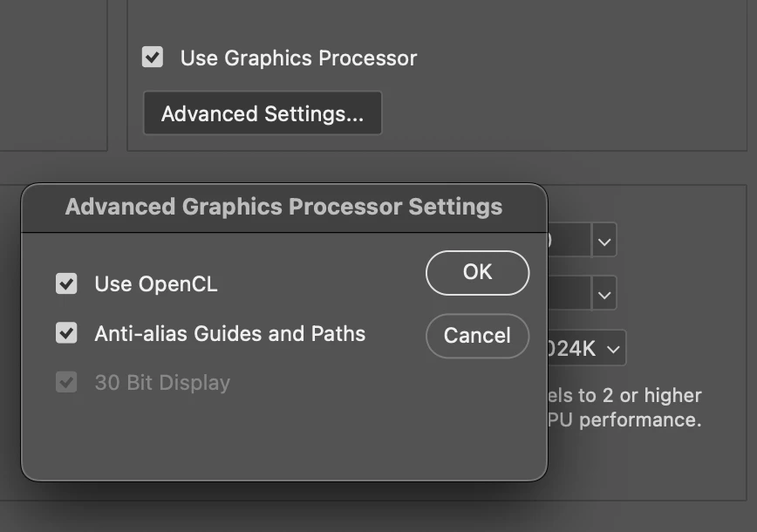This screenshot has width=757, height=532.
Task: Cancel the Advanced Graphics Processor dialog
Action: coord(477,336)
